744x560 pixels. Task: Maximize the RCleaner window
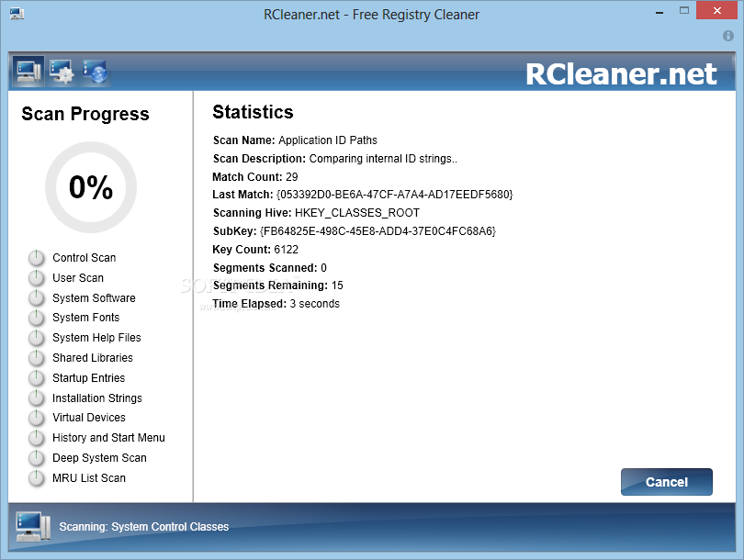point(683,10)
